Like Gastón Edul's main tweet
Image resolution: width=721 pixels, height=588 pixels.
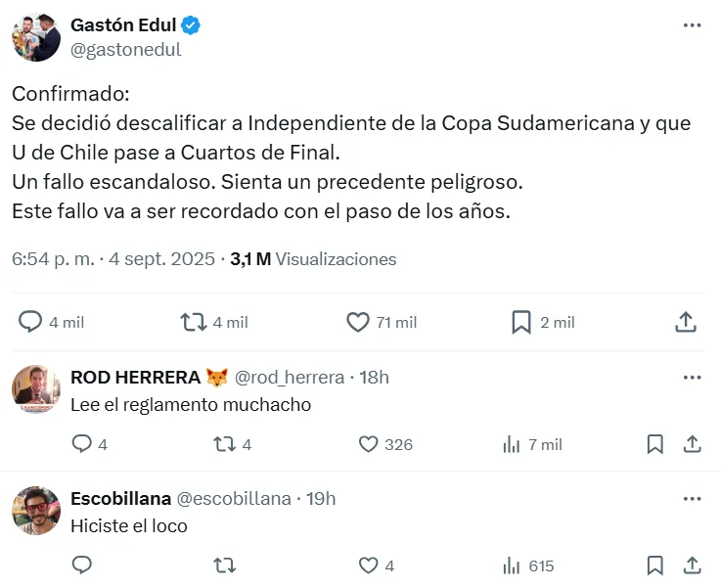coord(358,322)
